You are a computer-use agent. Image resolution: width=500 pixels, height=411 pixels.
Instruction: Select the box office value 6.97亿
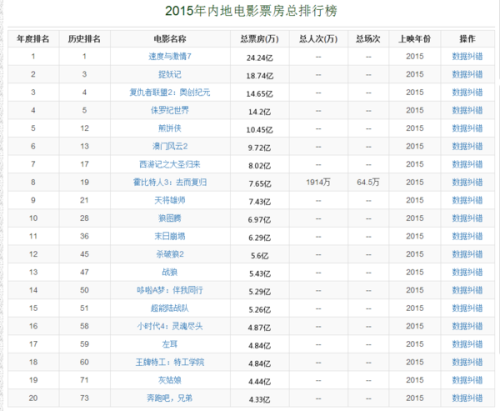[x=260, y=220]
